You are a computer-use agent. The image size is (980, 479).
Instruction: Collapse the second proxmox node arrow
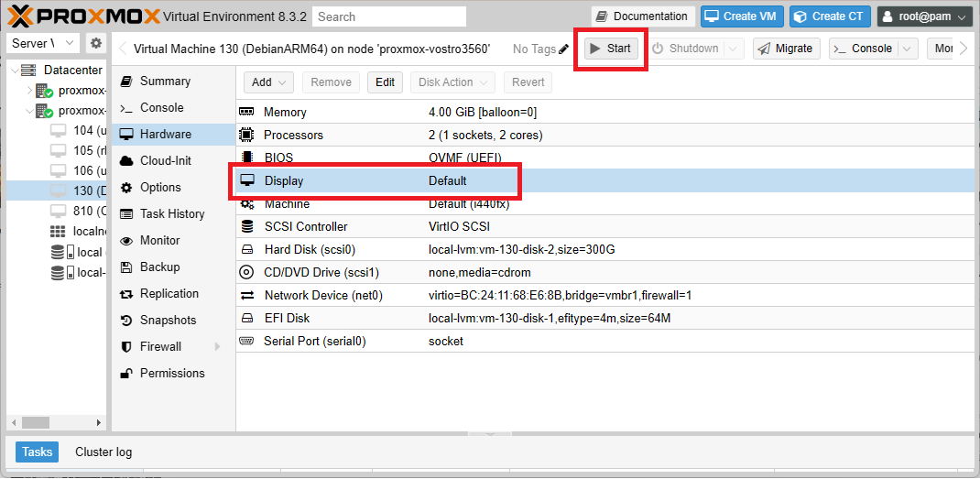pyautogui.click(x=28, y=111)
